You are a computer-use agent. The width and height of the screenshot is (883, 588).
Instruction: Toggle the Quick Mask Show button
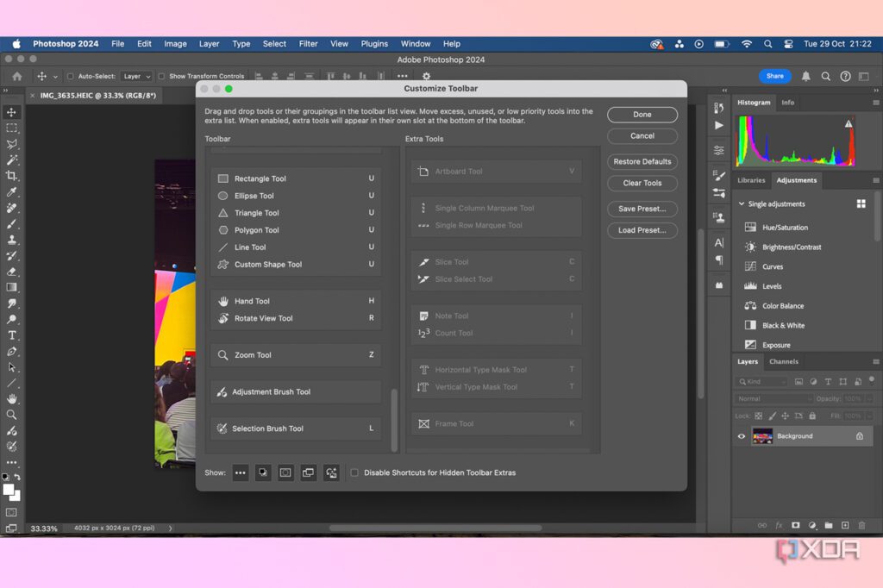pyautogui.click(x=285, y=472)
